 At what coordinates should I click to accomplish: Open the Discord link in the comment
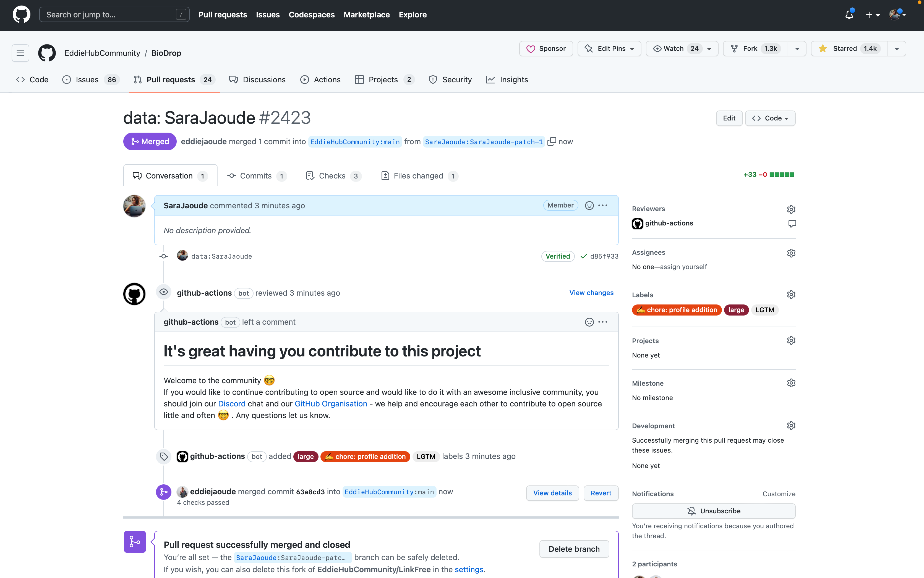pos(231,403)
